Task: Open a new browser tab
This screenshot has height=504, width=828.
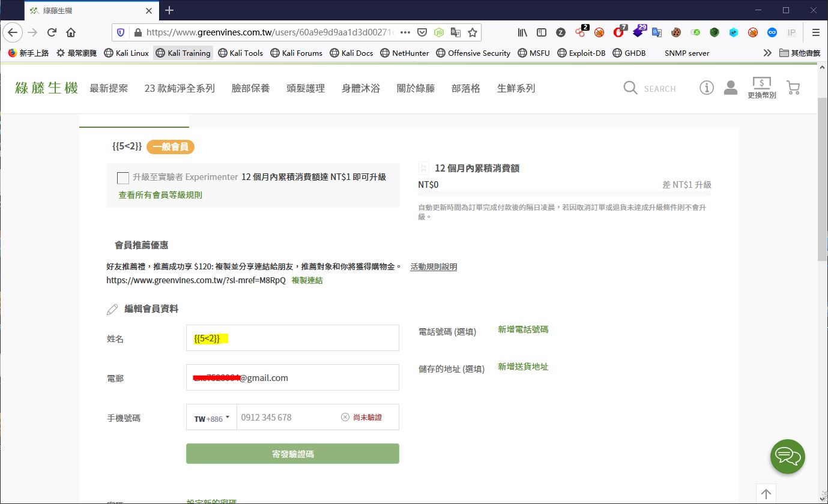Action: pyautogui.click(x=169, y=10)
